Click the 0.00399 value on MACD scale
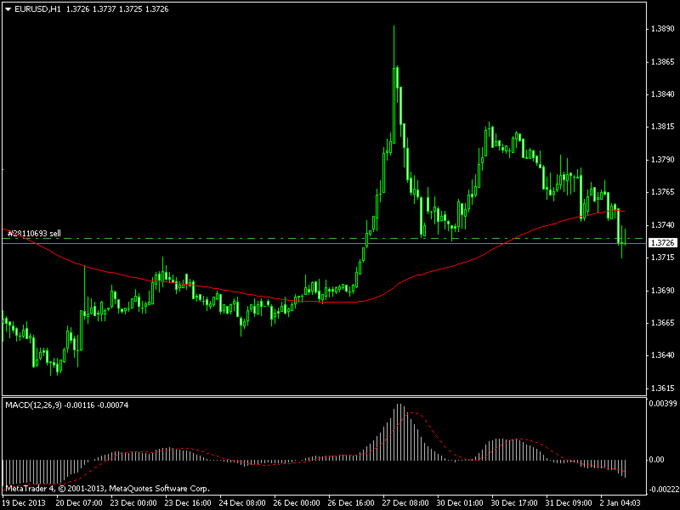Image resolution: width=680 pixels, height=510 pixels. click(663, 403)
